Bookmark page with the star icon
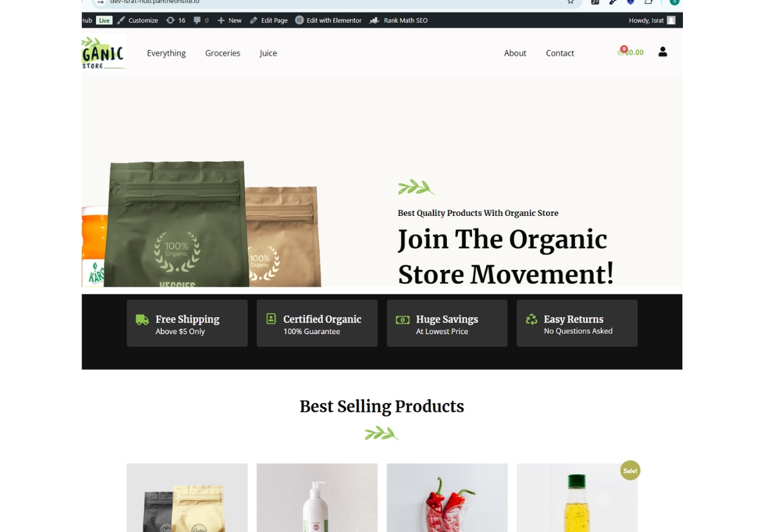764x532 pixels. click(570, 2)
